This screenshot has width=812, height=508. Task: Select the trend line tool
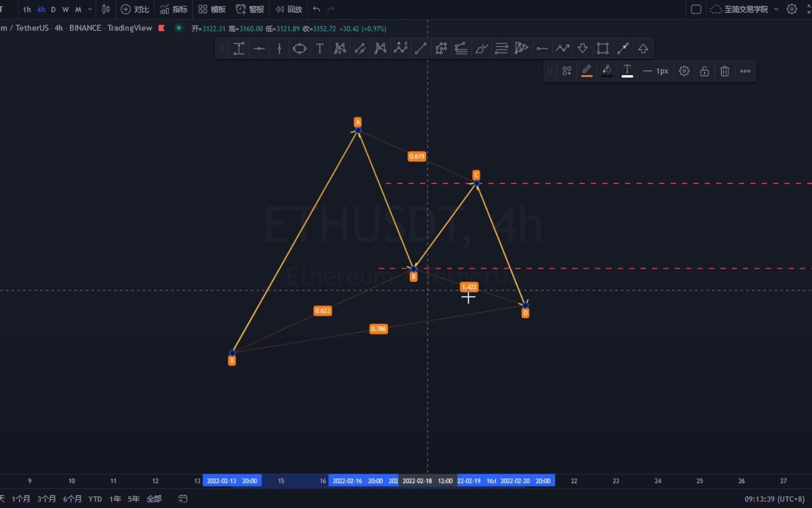click(x=421, y=48)
